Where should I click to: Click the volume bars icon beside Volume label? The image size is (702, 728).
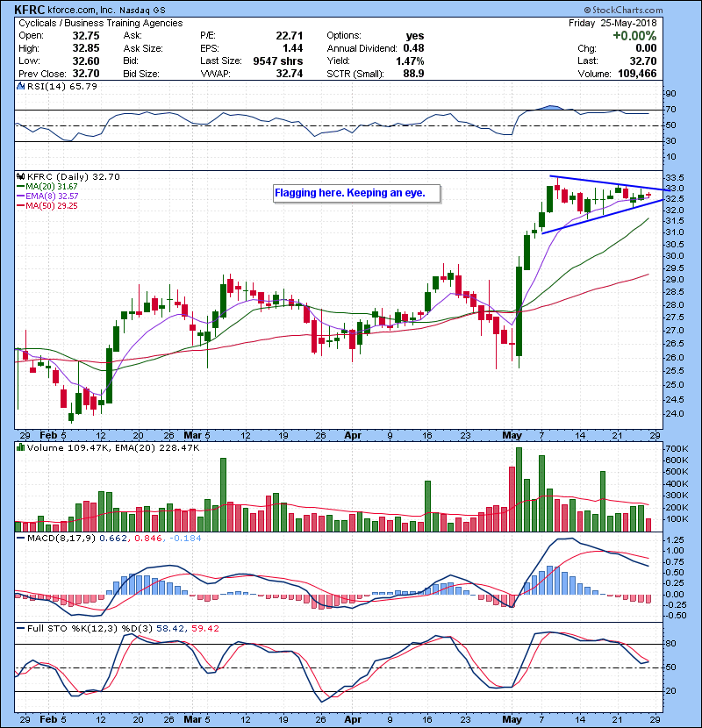(x=20, y=447)
